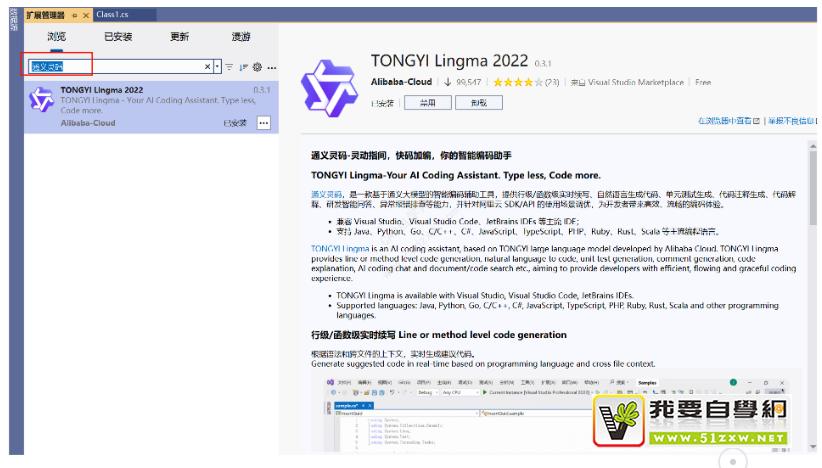Pin the Extension Manager tab
This screenshot has width=822, height=468.
click(74, 16)
